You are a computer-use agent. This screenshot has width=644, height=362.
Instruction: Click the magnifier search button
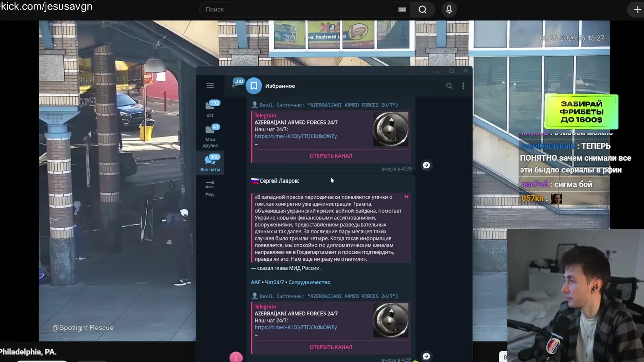click(423, 9)
